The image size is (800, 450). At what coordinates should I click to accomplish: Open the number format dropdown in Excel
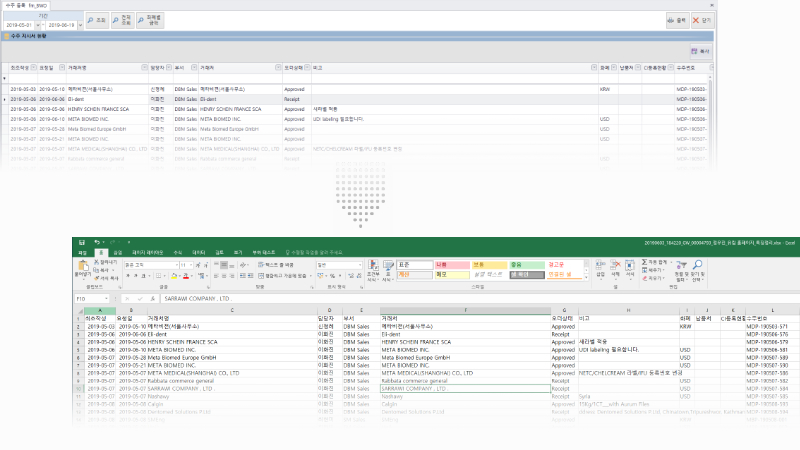[x=360, y=265]
